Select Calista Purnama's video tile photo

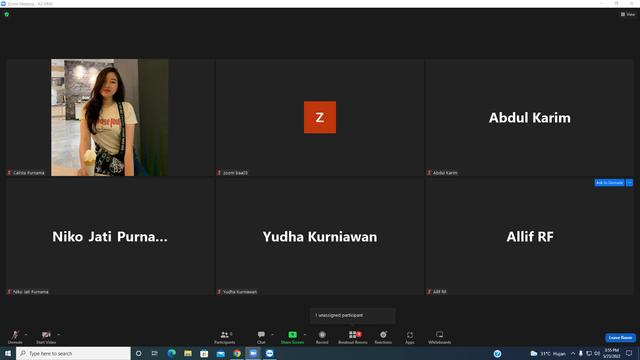point(109,118)
